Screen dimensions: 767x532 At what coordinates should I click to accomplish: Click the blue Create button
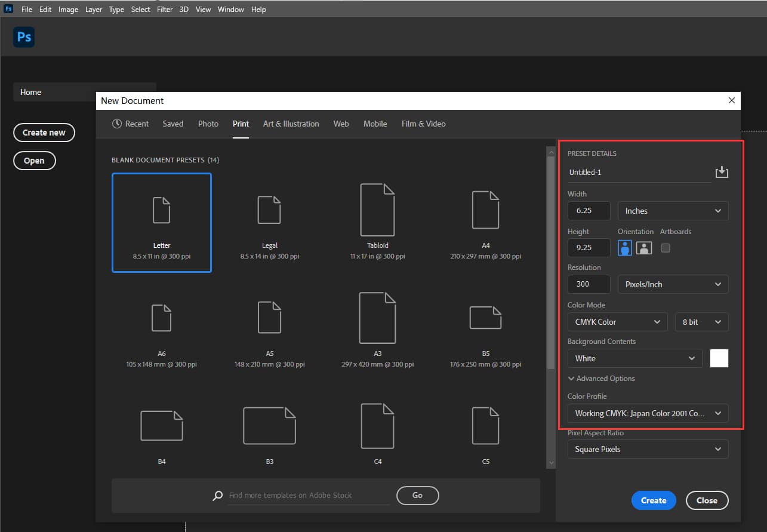pos(654,500)
